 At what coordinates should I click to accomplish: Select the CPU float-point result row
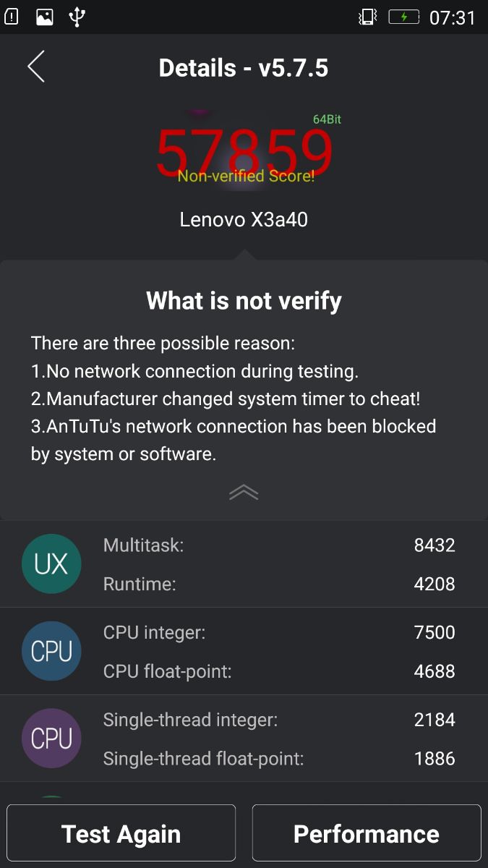pos(279,671)
